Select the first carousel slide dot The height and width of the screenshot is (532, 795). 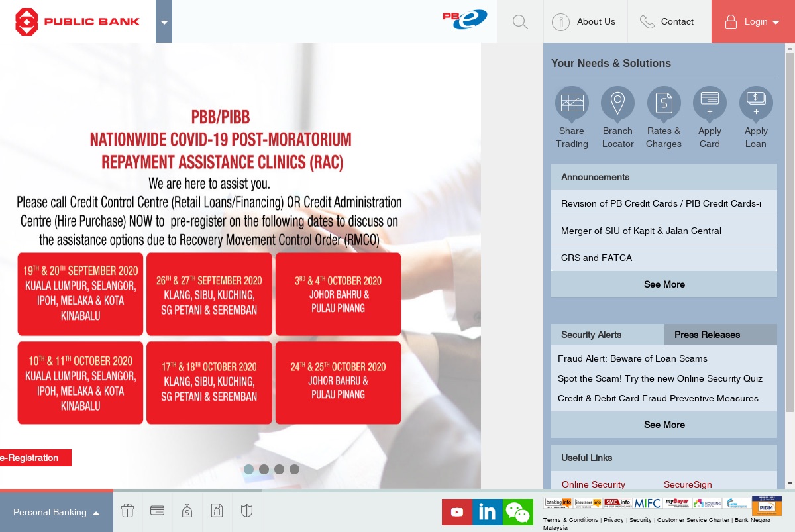248,469
